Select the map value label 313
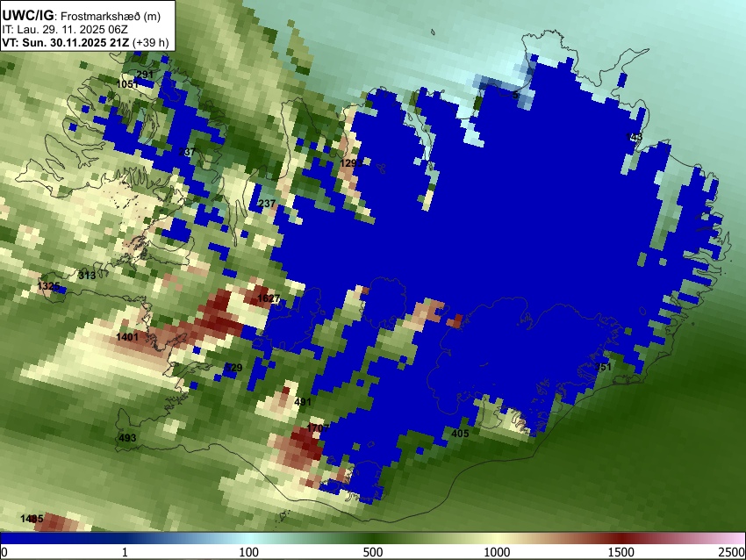The width and height of the screenshot is (746, 560). coord(87,276)
